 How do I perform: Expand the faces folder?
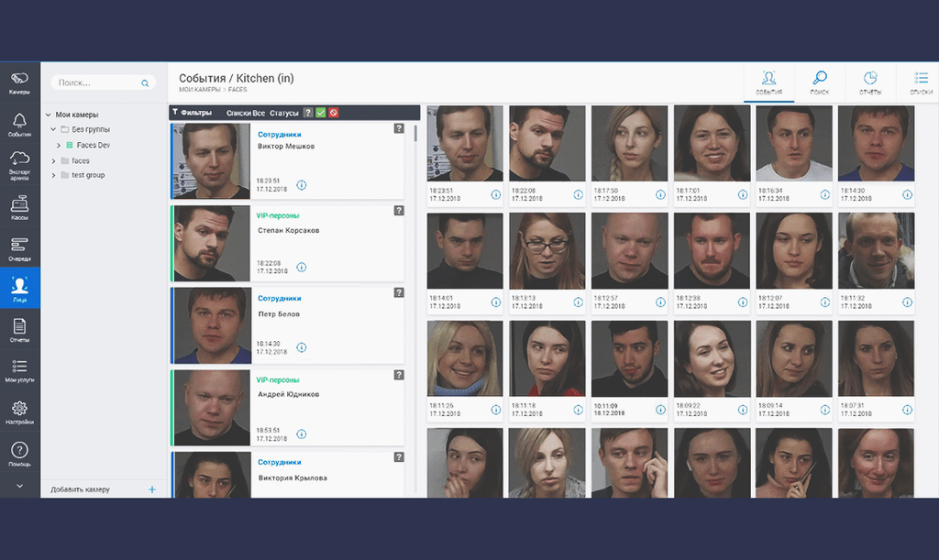click(x=53, y=161)
